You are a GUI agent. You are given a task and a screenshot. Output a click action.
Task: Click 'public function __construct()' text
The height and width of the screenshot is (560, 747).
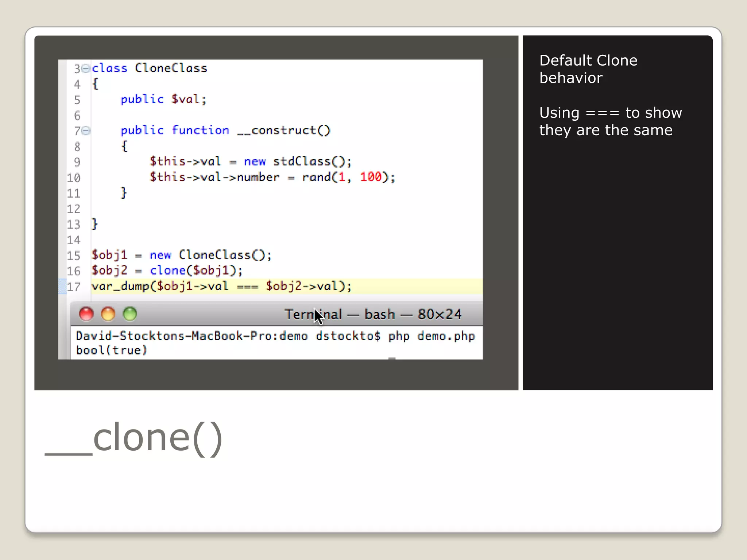pos(225,131)
